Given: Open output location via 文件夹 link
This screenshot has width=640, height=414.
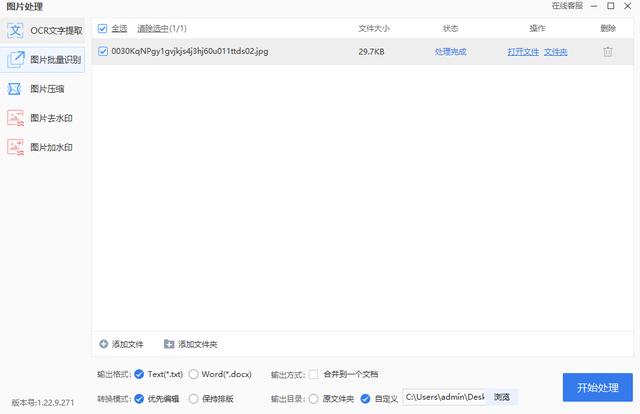Looking at the screenshot, I should [556, 52].
